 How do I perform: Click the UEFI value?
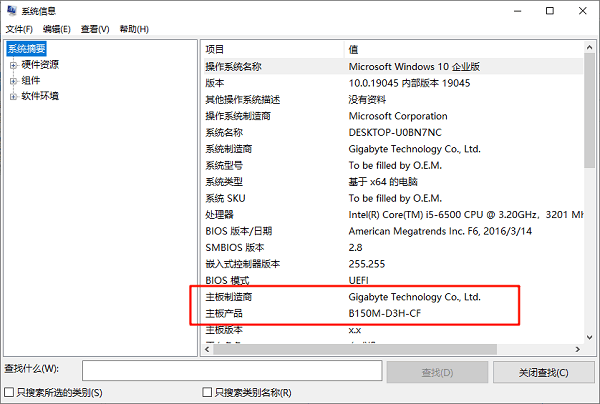(x=359, y=280)
